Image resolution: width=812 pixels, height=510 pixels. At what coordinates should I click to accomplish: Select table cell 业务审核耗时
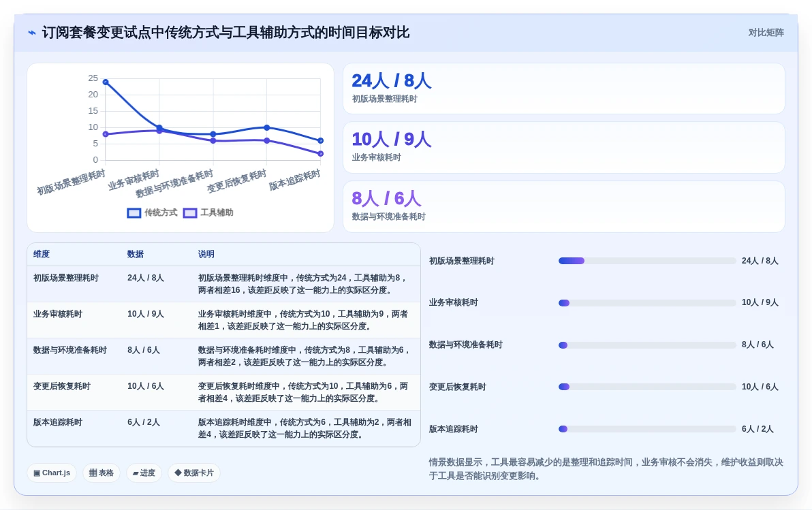point(57,315)
